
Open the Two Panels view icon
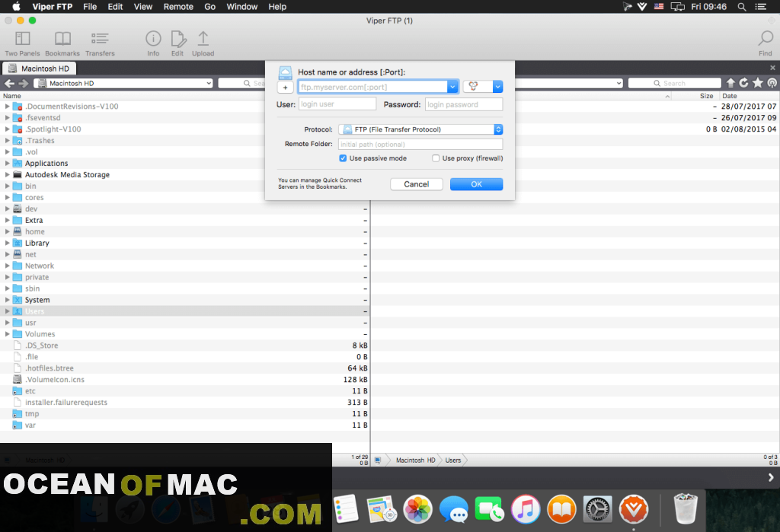[22, 39]
